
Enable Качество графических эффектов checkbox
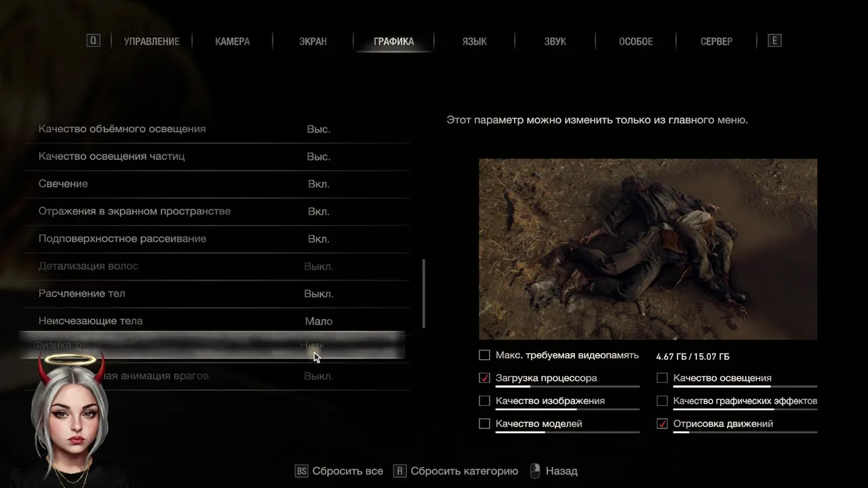point(663,401)
